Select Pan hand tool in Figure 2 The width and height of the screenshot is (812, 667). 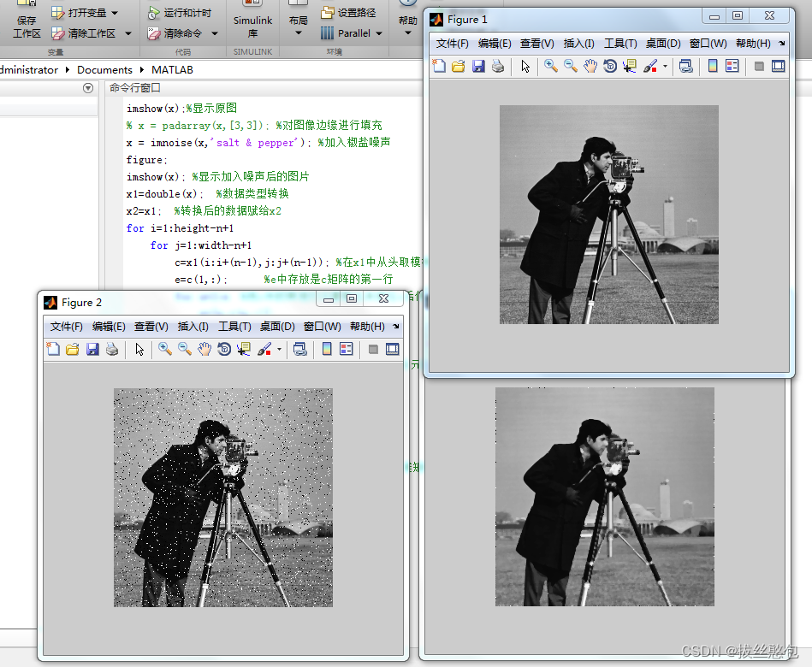click(x=204, y=349)
